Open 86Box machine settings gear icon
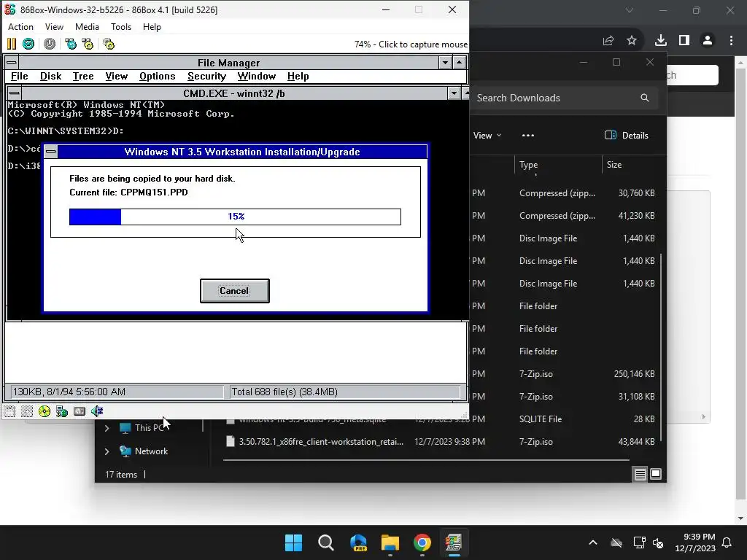Screen dimensions: 747x560 click(x=109, y=44)
